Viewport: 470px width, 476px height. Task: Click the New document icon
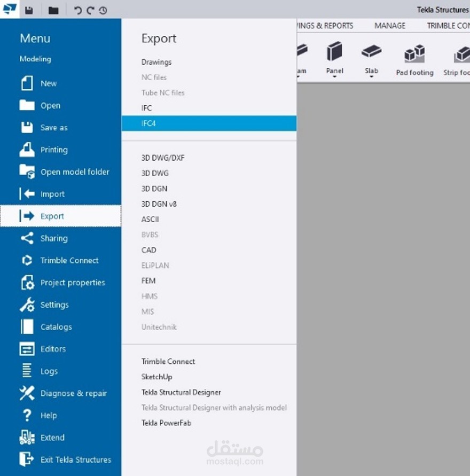27,83
